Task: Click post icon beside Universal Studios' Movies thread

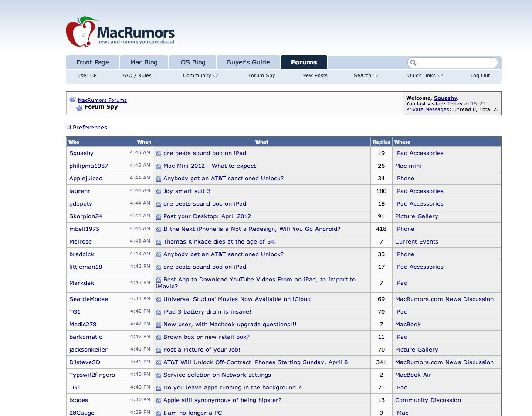Action: [x=159, y=299]
